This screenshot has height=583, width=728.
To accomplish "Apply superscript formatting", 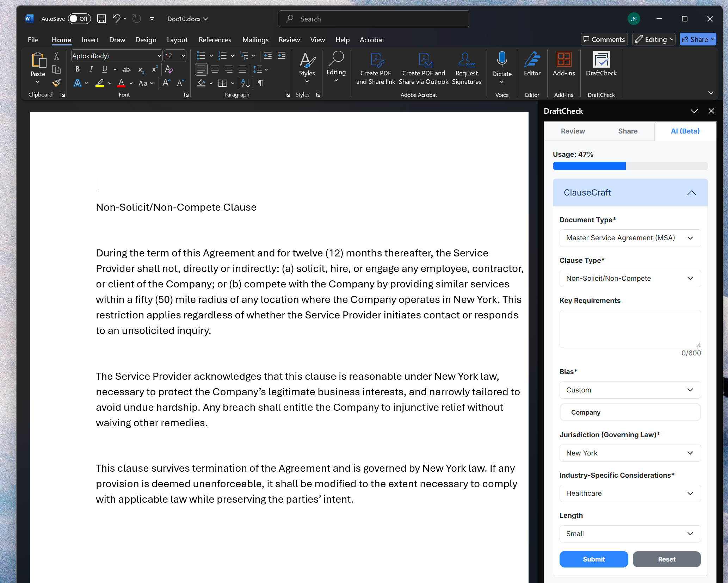I will click(x=154, y=69).
